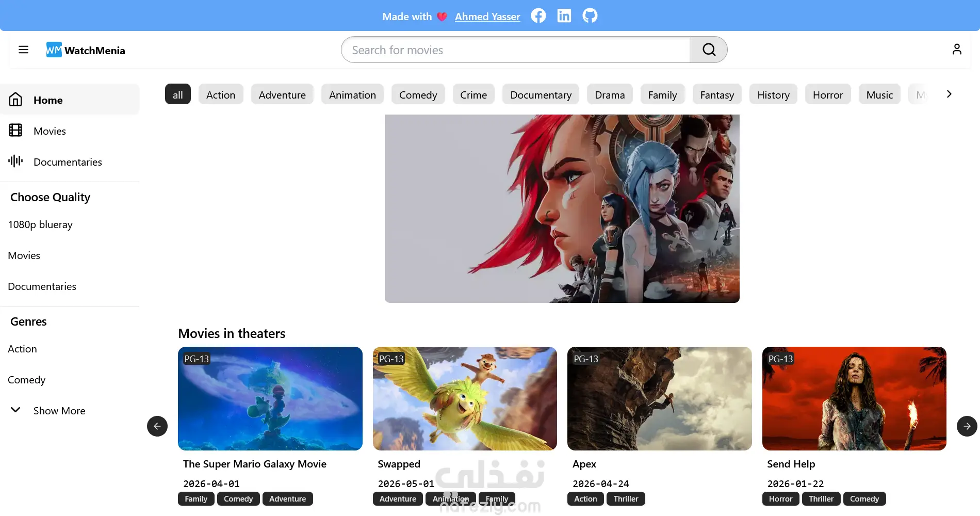Filter by the Music genre chip
This screenshot has width=980, height=516.
tap(879, 94)
